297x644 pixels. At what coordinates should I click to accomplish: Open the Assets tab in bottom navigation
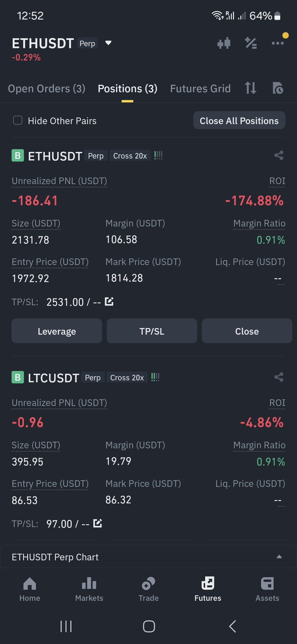[267, 590]
